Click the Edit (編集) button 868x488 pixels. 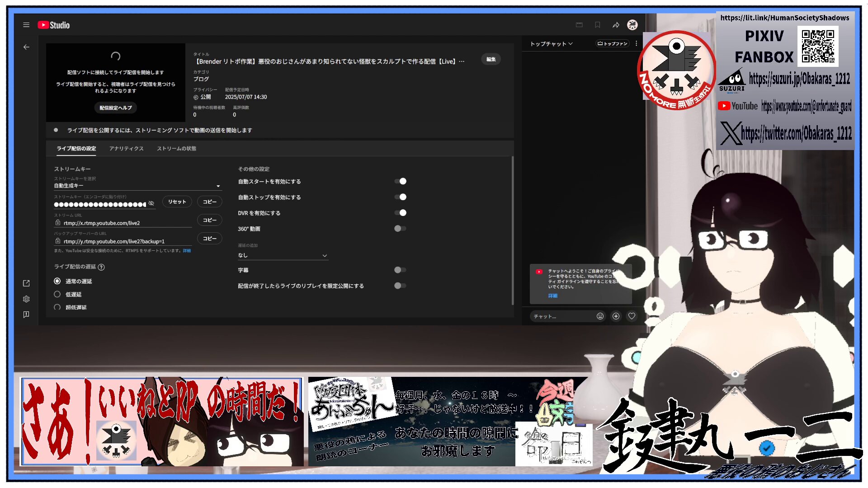click(x=491, y=59)
